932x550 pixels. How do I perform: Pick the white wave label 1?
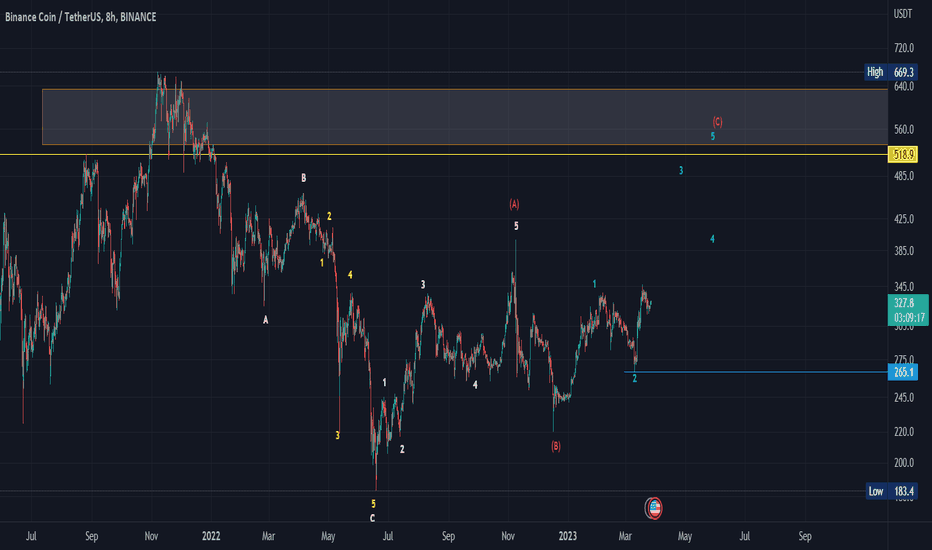tap(385, 382)
